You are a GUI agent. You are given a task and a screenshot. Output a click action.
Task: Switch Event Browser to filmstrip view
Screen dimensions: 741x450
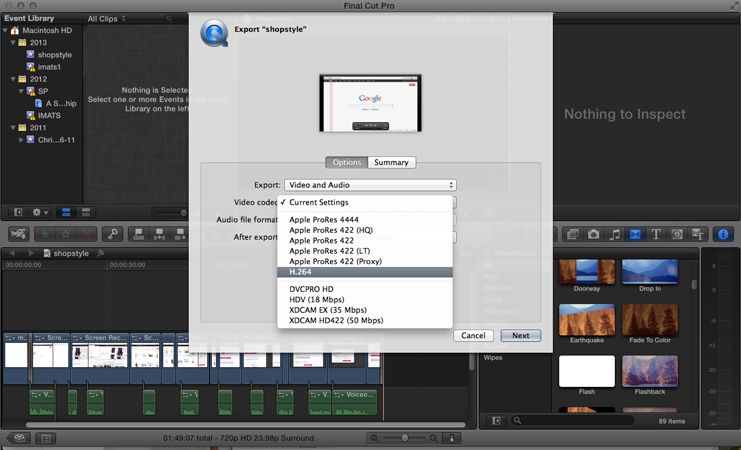pyautogui.click(x=66, y=212)
